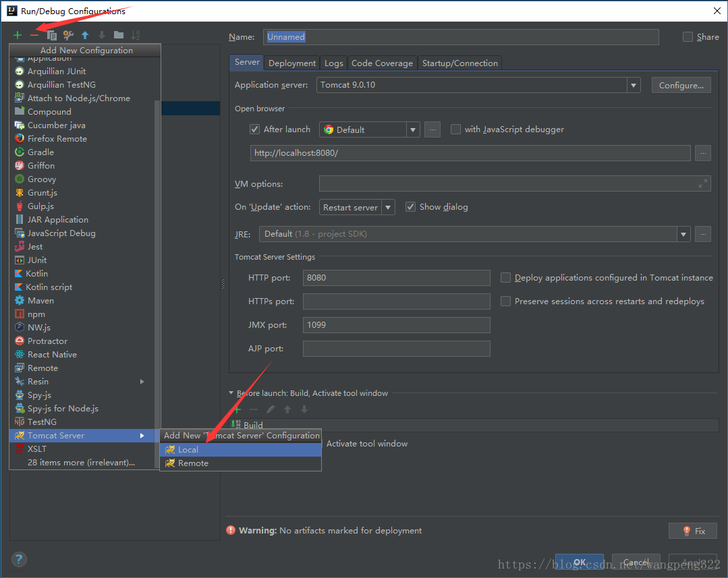Click the JMX port field

(397, 325)
